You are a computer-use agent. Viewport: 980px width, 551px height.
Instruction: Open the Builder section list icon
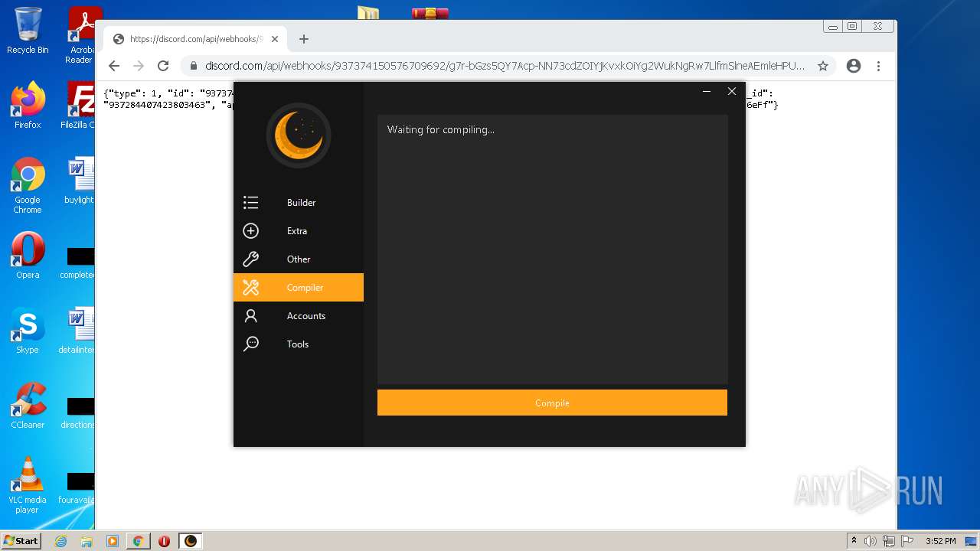pyautogui.click(x=250, y=203)
